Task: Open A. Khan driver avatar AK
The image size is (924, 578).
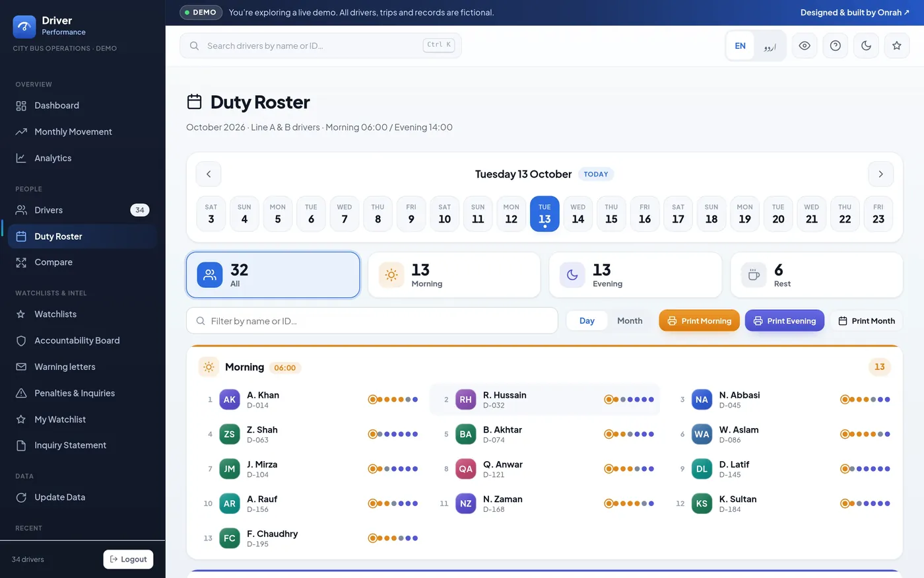Action: pos(230,400)
